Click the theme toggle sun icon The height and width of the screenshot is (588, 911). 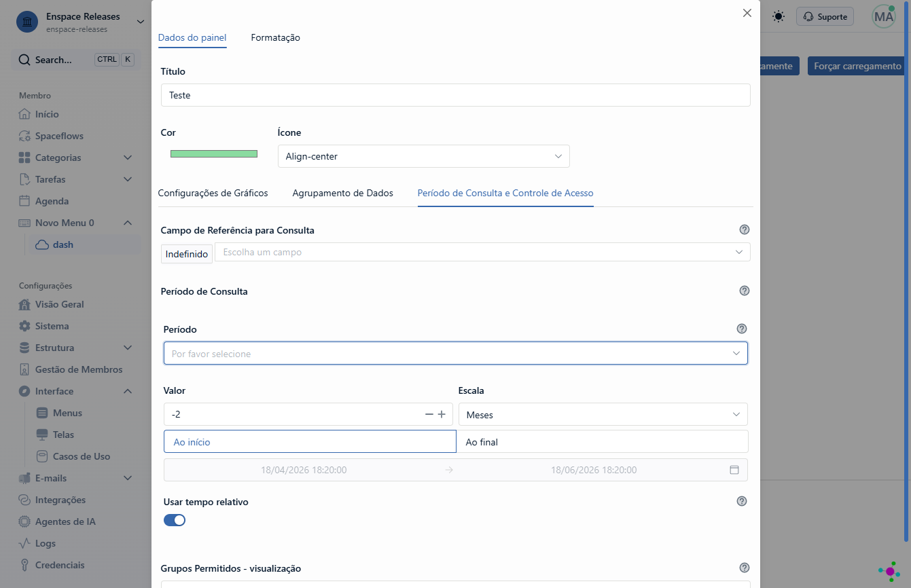(779, 16)
